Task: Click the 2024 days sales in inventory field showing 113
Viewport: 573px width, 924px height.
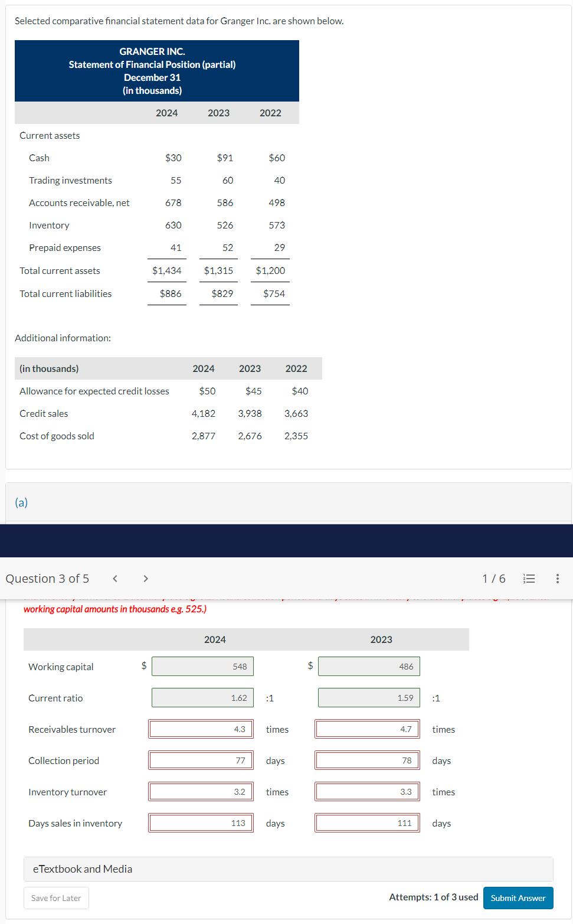Action: (201, 822)
